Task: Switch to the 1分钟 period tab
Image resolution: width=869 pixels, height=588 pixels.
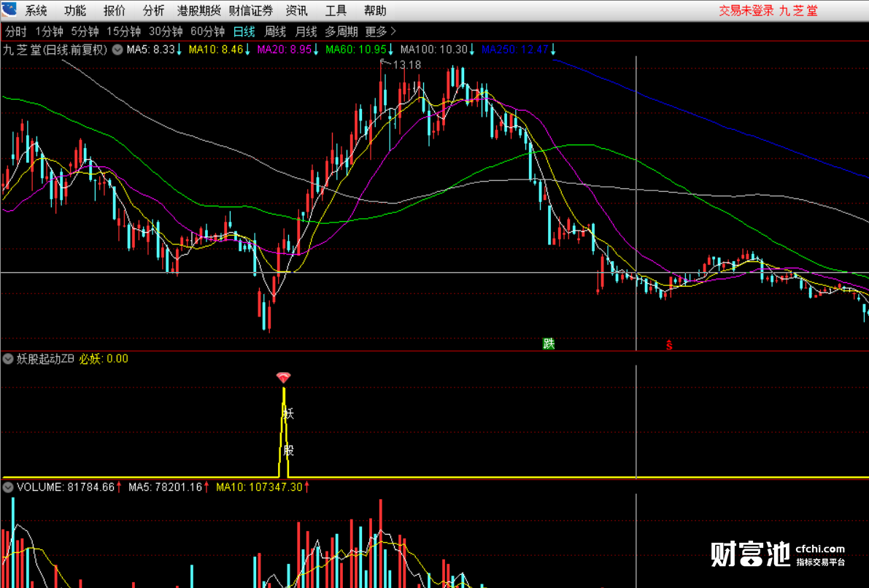Action: [x=50, y=31]
